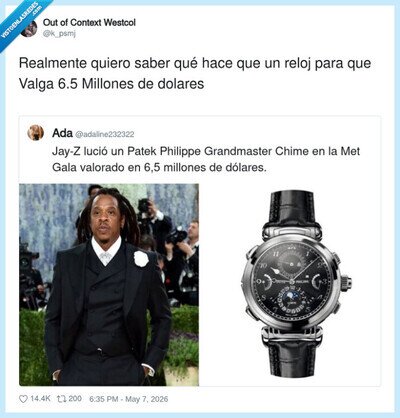Open the 6:35 PM May 7 timestamp
400x418 pixels.
click(x=129, y=399)
